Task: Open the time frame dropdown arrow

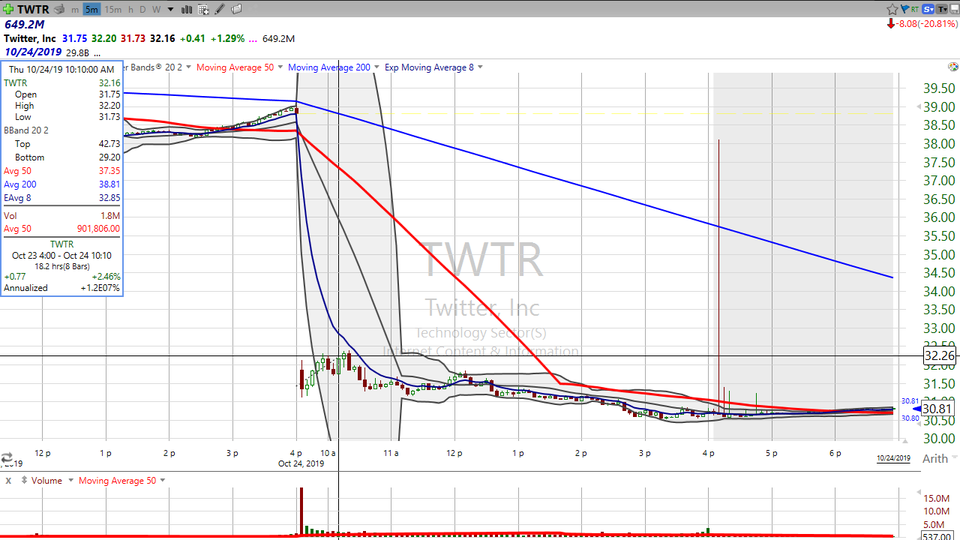Action: click(x=171, y=9)
